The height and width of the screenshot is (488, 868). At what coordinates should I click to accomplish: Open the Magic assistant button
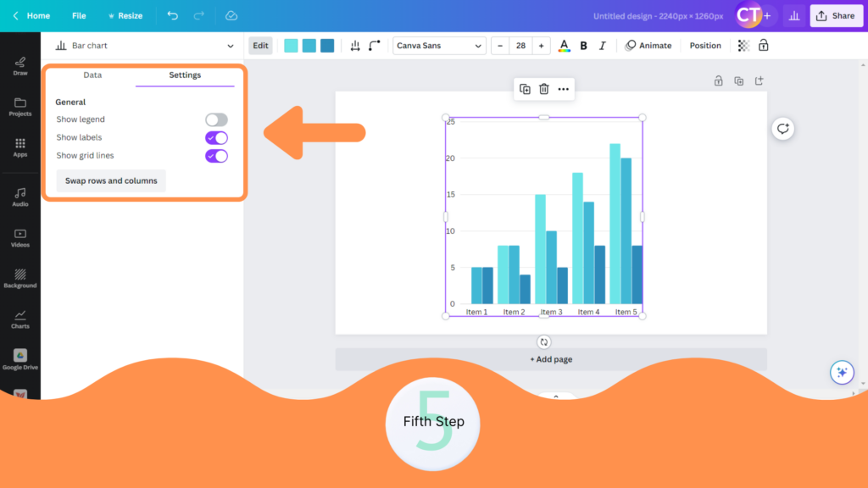pos(842,373)
